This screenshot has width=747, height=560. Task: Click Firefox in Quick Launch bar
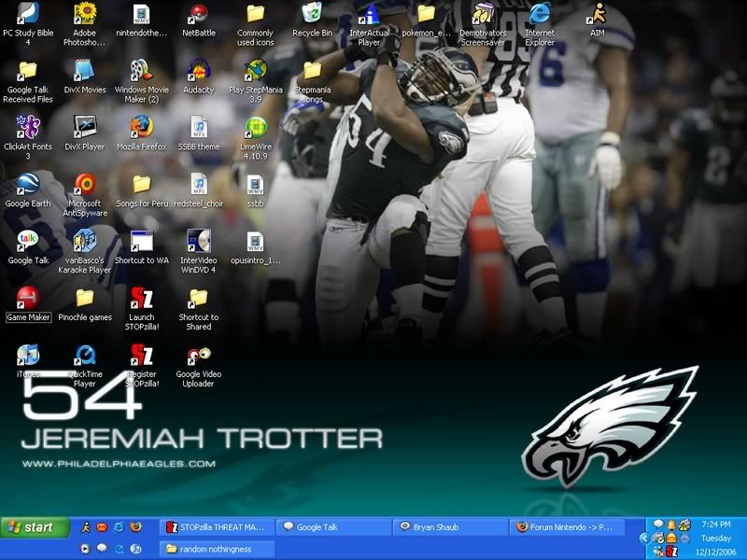135,527
